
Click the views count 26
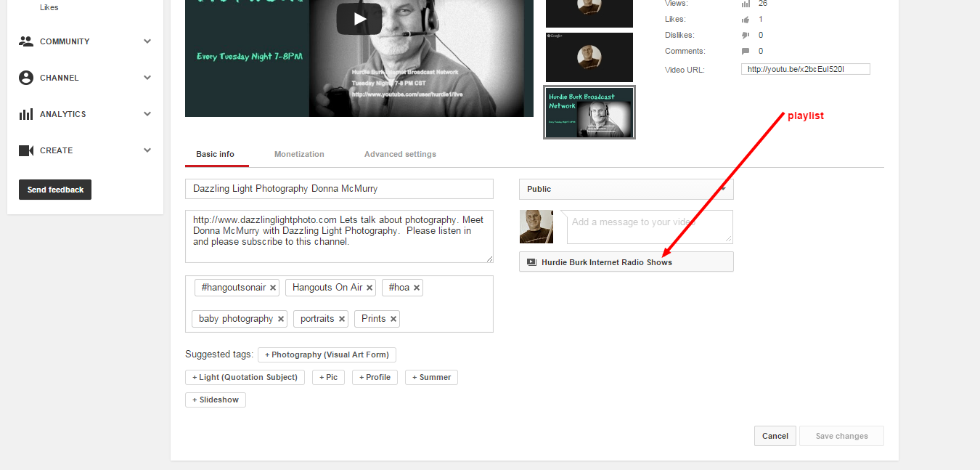pos(763,4)
